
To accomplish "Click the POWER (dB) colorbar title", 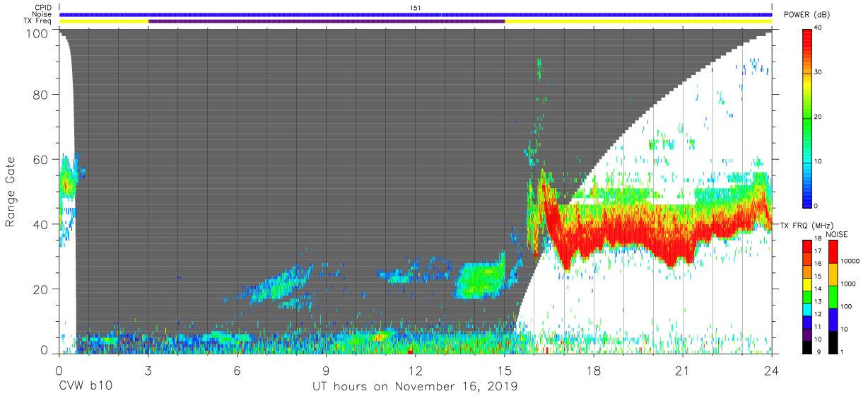I will 807,15.
